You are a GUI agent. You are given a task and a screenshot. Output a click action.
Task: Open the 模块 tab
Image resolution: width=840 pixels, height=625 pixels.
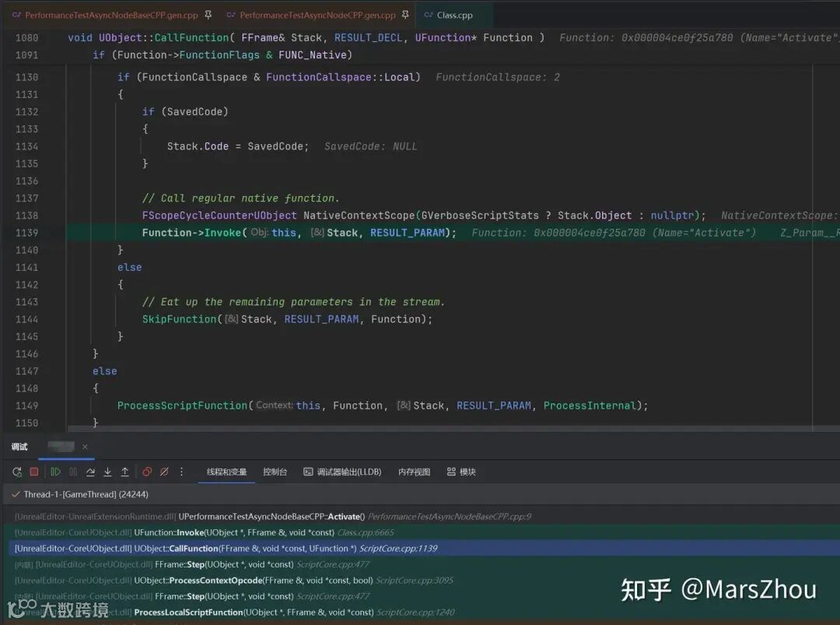click(461, 472)
